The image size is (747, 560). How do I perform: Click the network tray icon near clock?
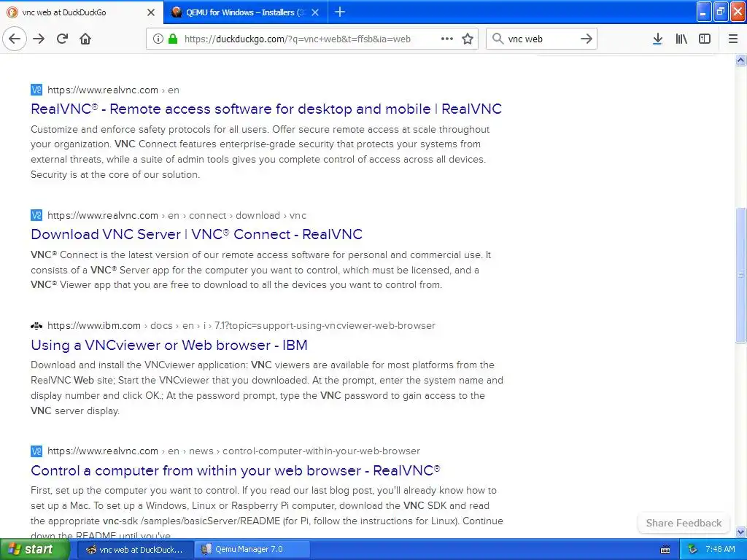(693, 550)
